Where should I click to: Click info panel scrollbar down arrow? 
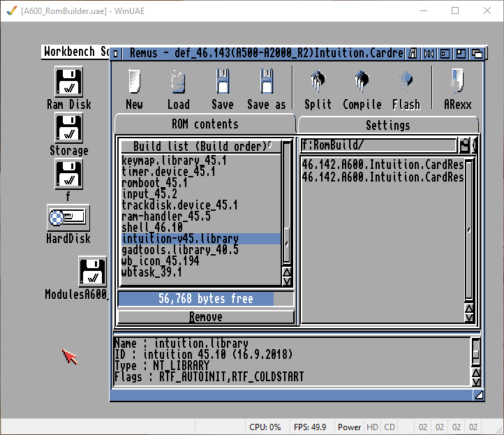coord(476,382)
